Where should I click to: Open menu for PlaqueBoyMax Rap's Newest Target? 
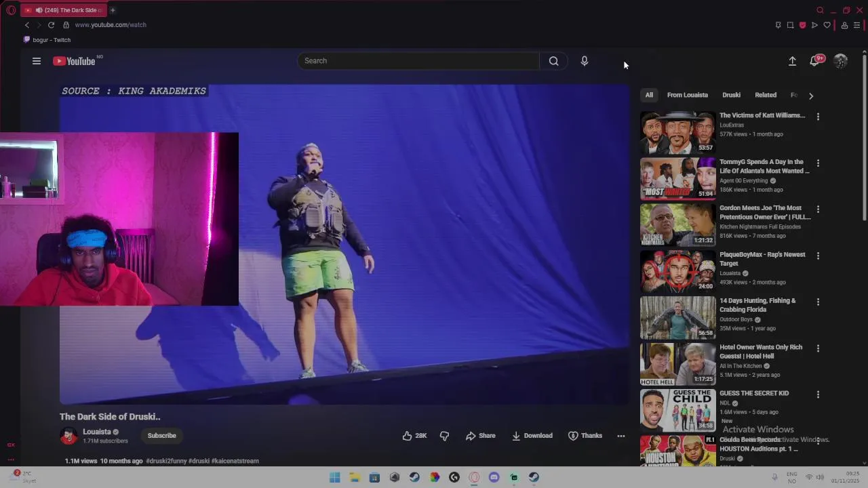tap(818, 256)
